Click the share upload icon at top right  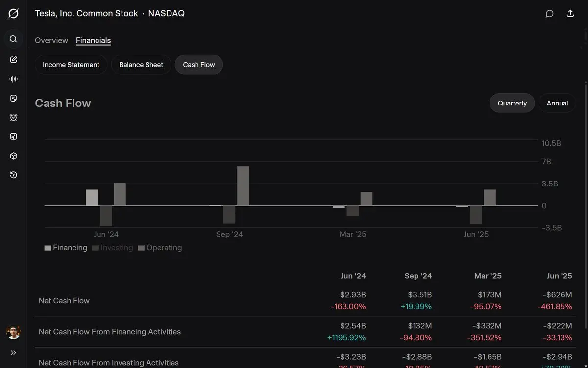(570, 14)
